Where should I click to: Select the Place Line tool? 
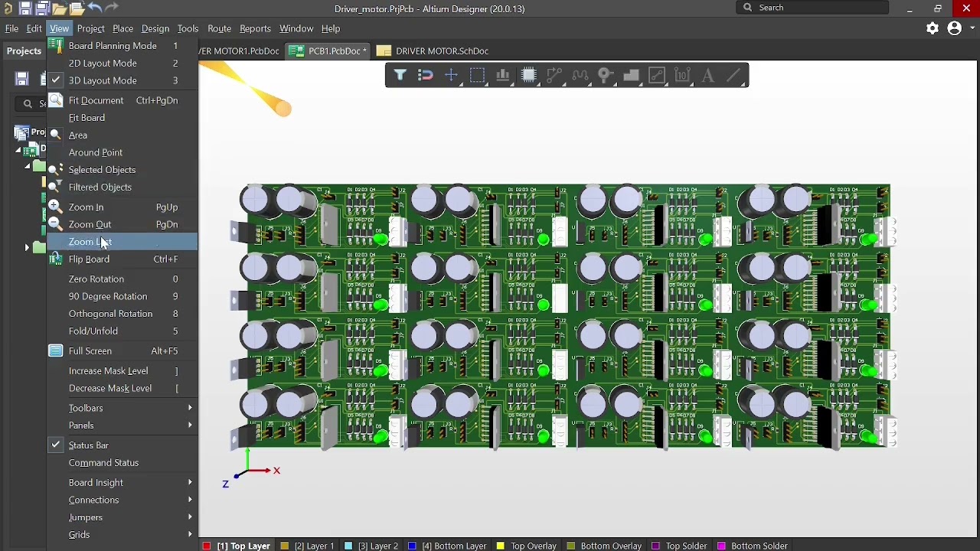[733, 75]
